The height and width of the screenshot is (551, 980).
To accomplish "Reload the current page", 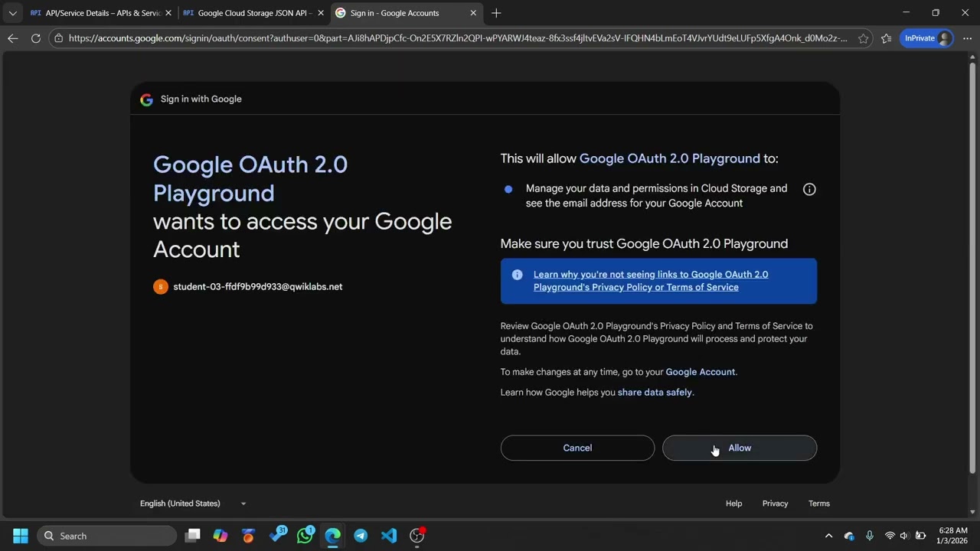I will (x=36, y=38).
